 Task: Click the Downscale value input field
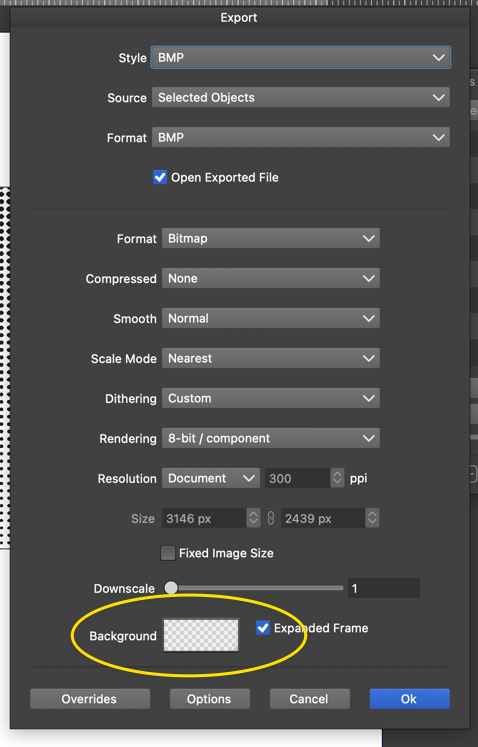tap(384, 588)
